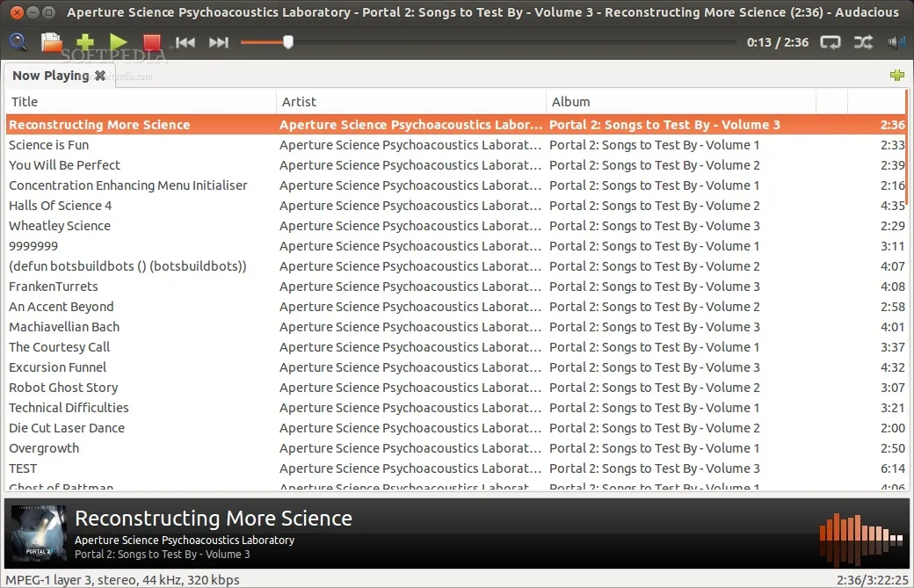Screen dimensions: 914x588
Task: Select the track Wheatley Science
Action: click(60, 226)
